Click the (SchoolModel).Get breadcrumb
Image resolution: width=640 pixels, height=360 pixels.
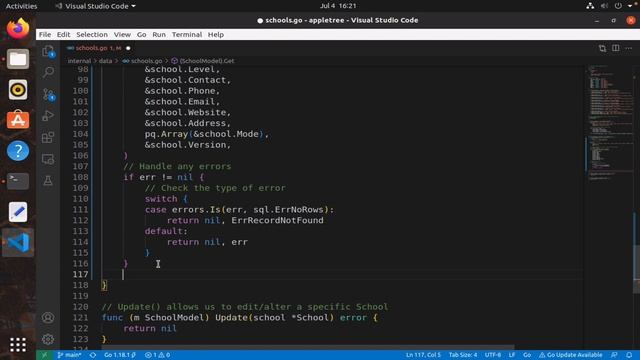[x=203, y=61]
